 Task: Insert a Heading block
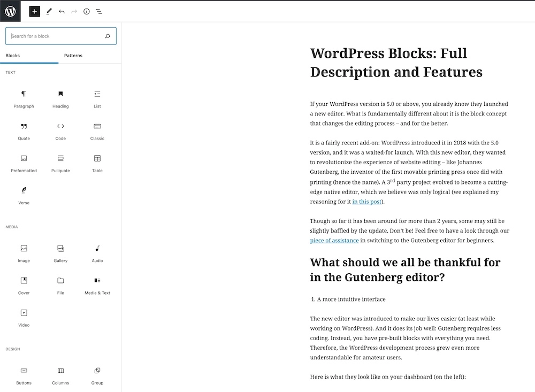click(60, 99)
